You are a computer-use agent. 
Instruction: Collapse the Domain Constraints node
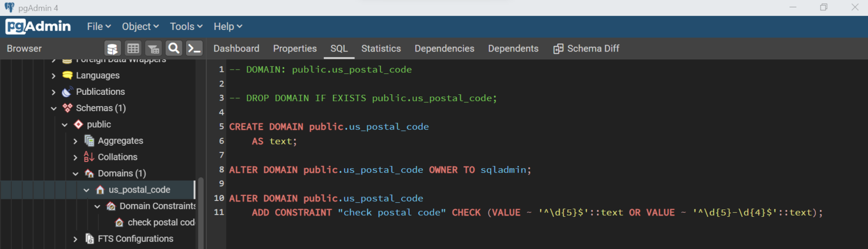click(97, 206)
